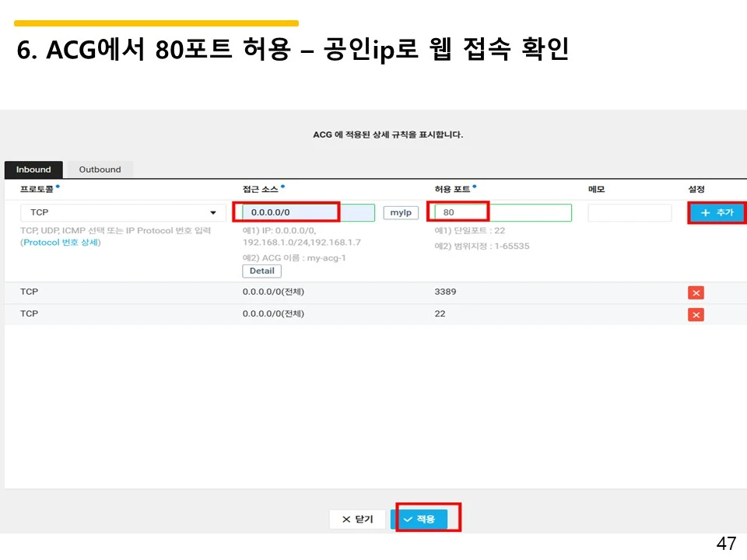Viewport: 747px width, 560px height.
Task: Remove the TCP port 22 rule
Action: (x=695, y=313)
